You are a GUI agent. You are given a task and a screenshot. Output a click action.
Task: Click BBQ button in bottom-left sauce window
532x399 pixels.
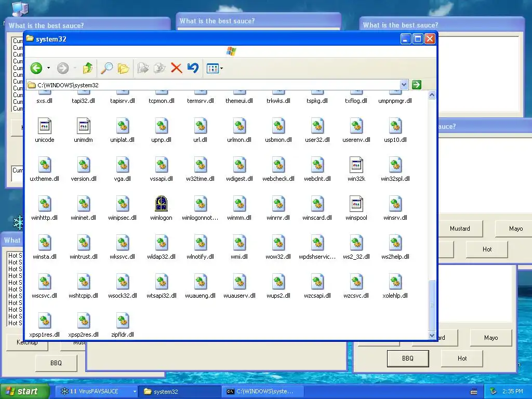pos(56,363)
